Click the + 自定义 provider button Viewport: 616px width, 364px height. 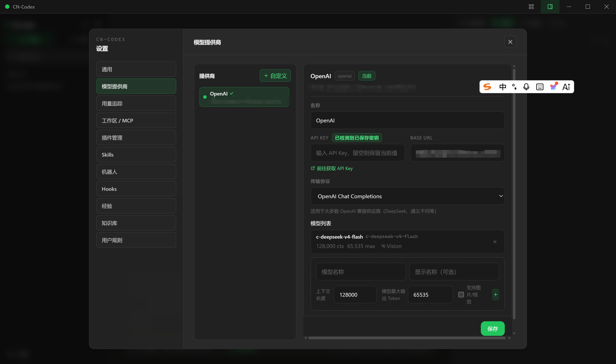pos(275,76)
